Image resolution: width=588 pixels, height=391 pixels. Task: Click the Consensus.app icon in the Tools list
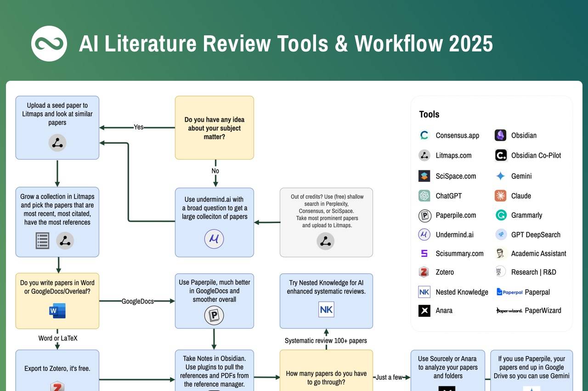click(424, 135)
